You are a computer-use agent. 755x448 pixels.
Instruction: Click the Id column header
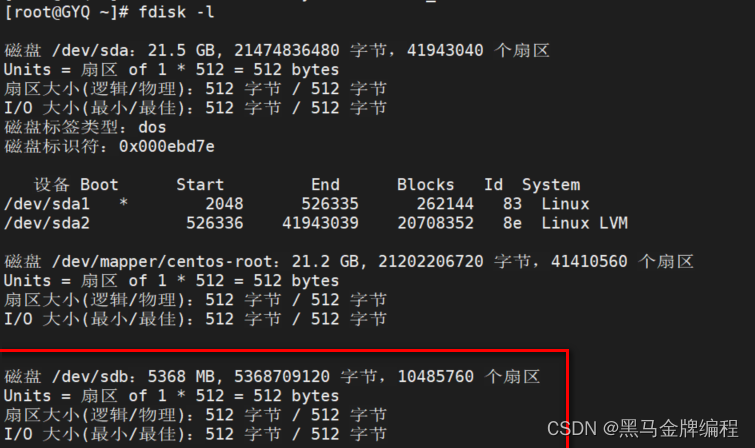pos(493,185)
